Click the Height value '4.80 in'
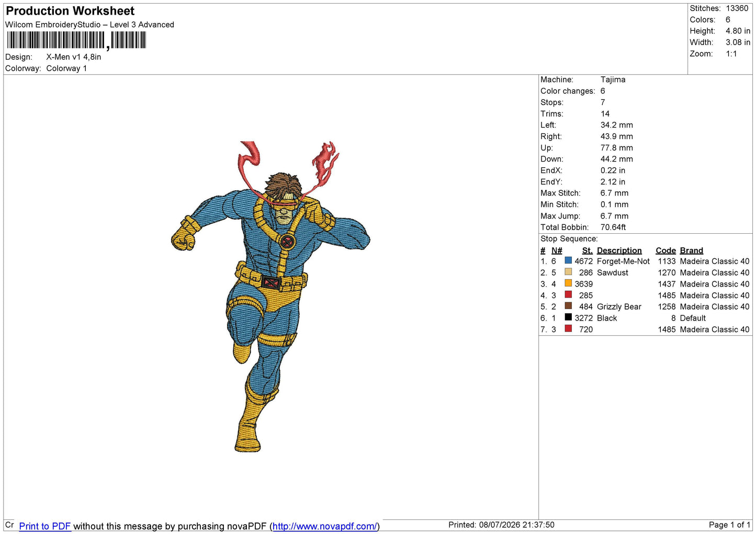 (738, 31)
